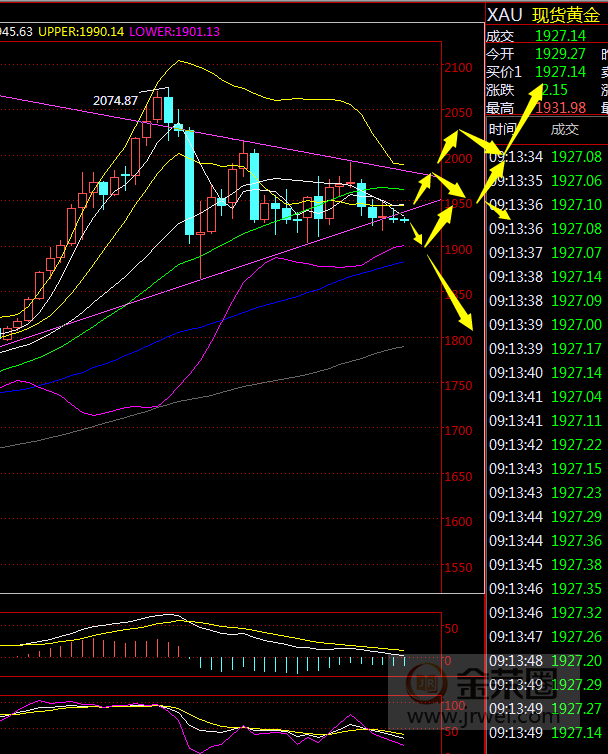This screenshot has height=754, width=608.
Task: Click the downward yellow arrow pointing toward 1800
Action: point(449,290)
